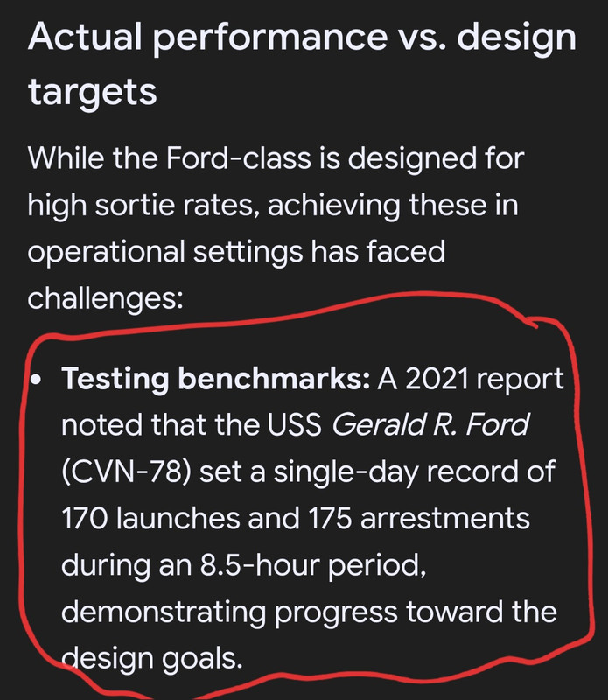Click the "(CVN-78)" hull designation text
608x700 pixels.
(x=126, y=472)
